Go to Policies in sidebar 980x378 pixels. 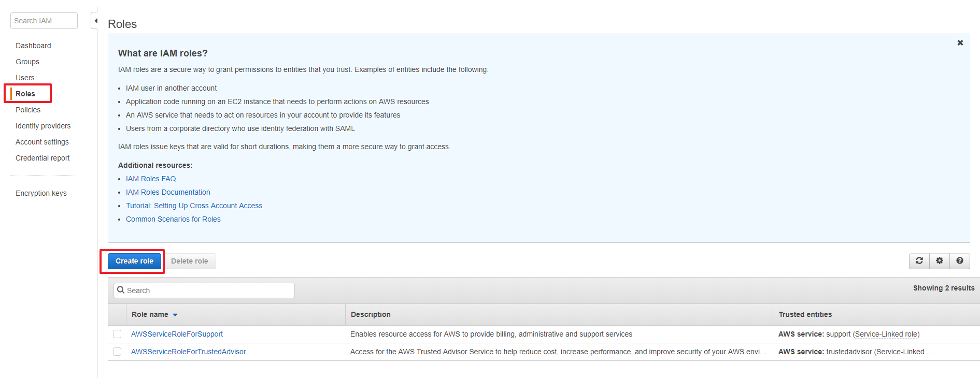point(28,110)
